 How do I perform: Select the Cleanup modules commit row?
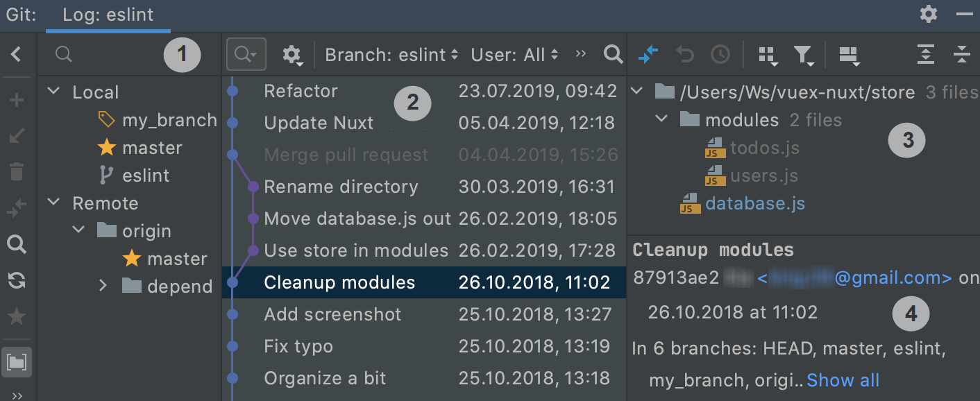click(x=339, y=282)
